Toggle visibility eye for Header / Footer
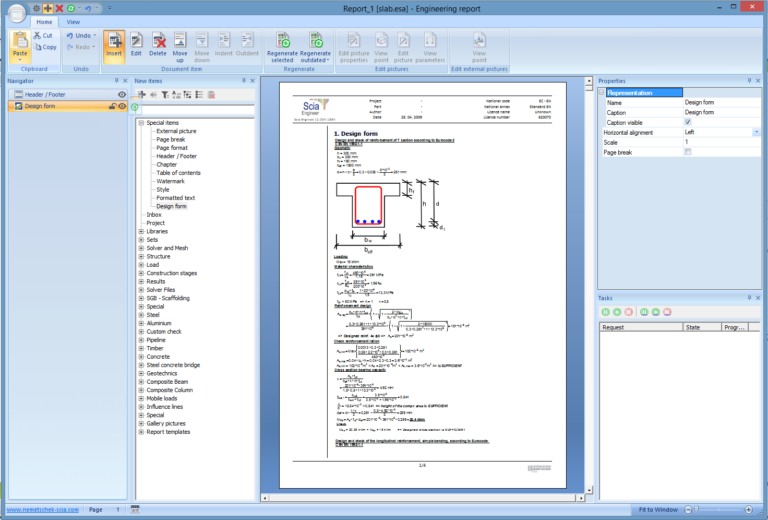Screen dimensions: 768x520 [122, 93]
